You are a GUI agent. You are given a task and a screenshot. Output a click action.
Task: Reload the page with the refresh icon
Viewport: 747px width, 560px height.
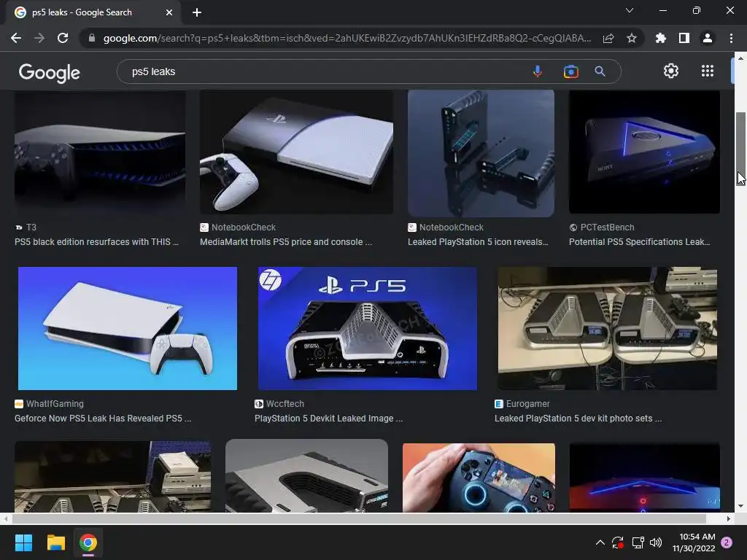click(x=63, y=38)
